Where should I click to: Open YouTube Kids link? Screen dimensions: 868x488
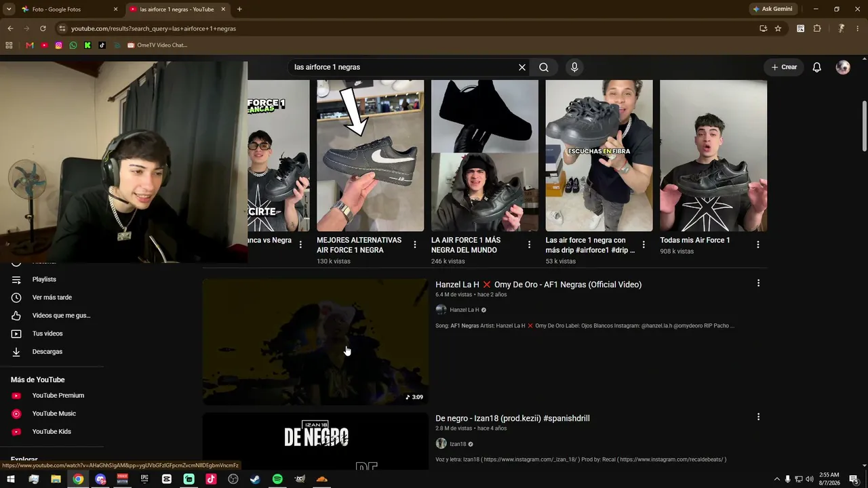(52, 432)
